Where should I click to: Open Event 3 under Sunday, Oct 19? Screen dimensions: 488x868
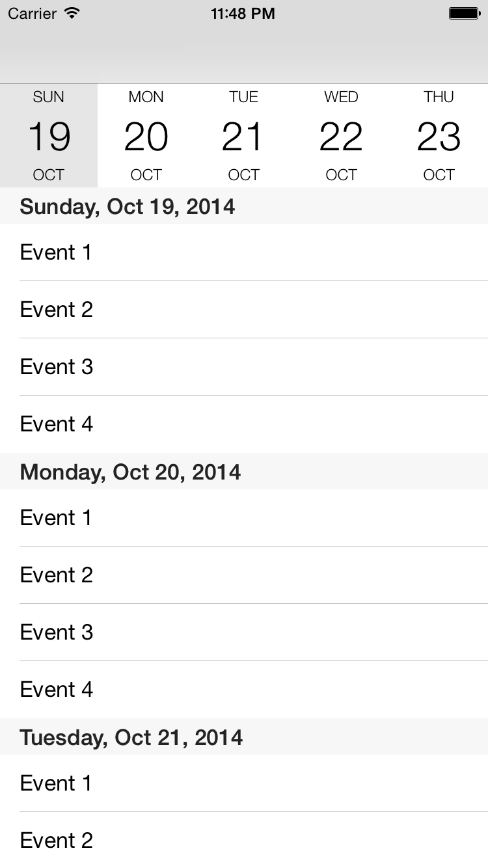244,367
